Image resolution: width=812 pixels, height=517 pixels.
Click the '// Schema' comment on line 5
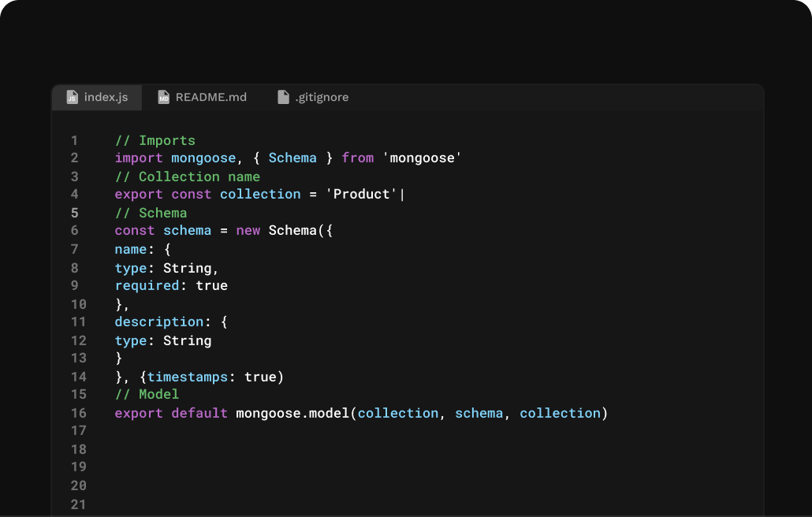[151, 214]
